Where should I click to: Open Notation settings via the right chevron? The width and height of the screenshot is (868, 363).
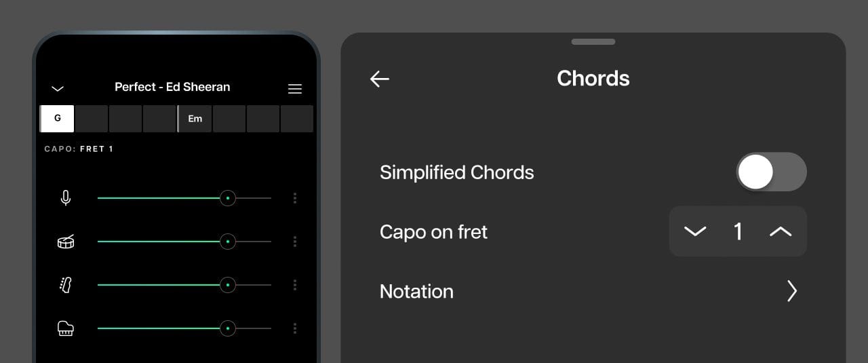(x=791, y=291)
